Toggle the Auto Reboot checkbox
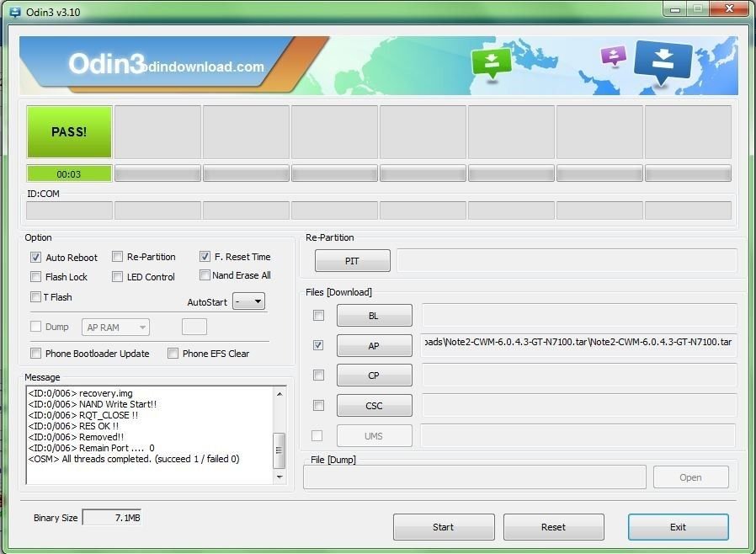Viewport: 756px width, 554px height. 35,257
